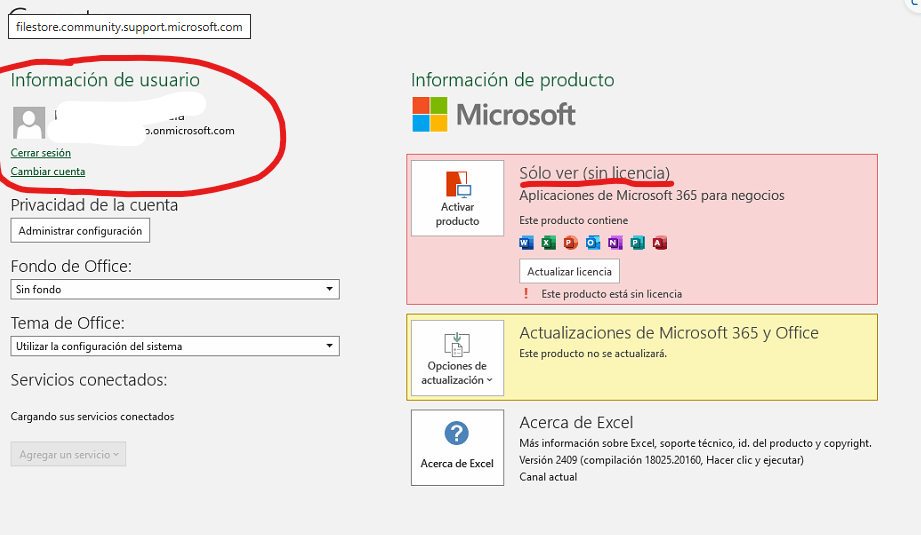This screenshot has height=535, width=921.
Task: Click the Agregar un servicio dropdown button
Action: 68,454
